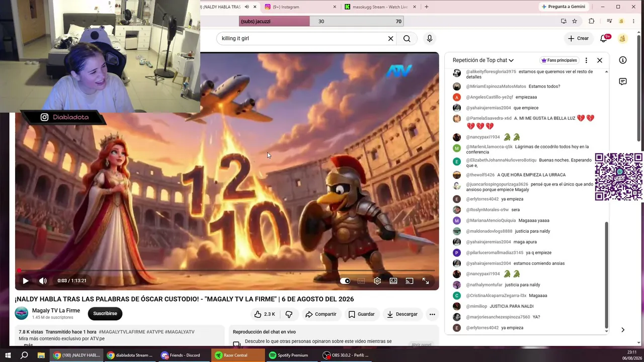
Task: Download the video with Descargar
Action: pyautogui.click(x=401, y=314)
